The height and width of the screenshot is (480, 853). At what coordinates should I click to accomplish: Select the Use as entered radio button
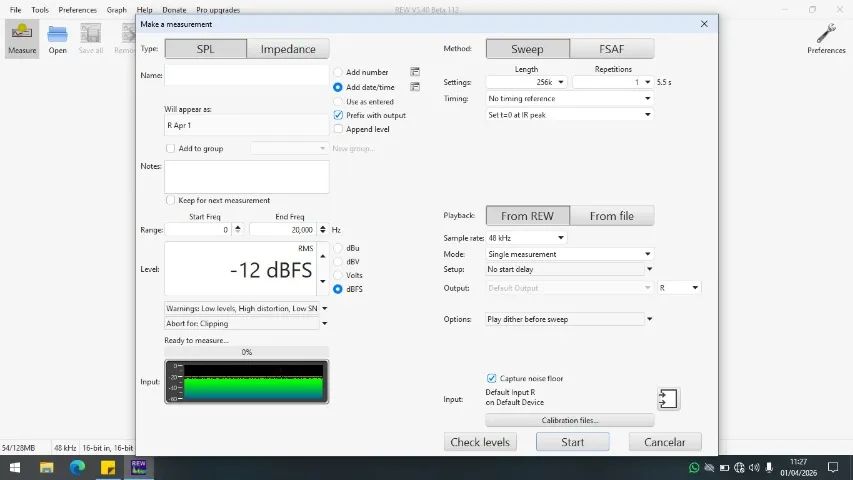coord(338,102)
